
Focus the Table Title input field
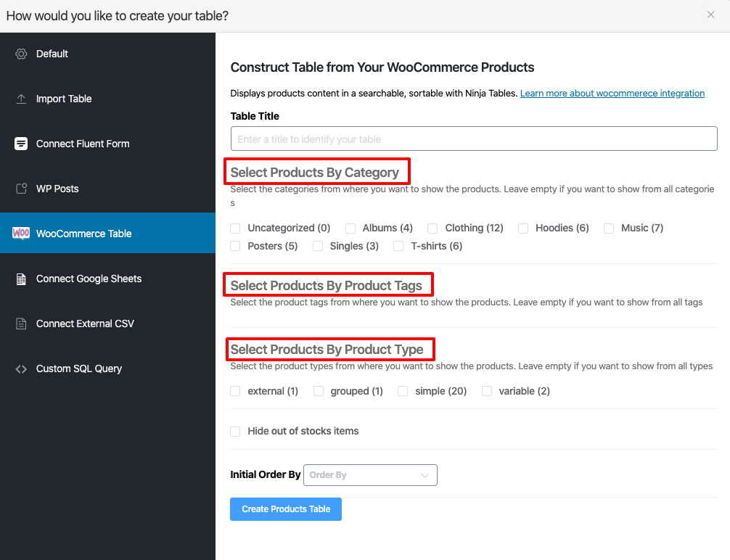click(473, 139)
